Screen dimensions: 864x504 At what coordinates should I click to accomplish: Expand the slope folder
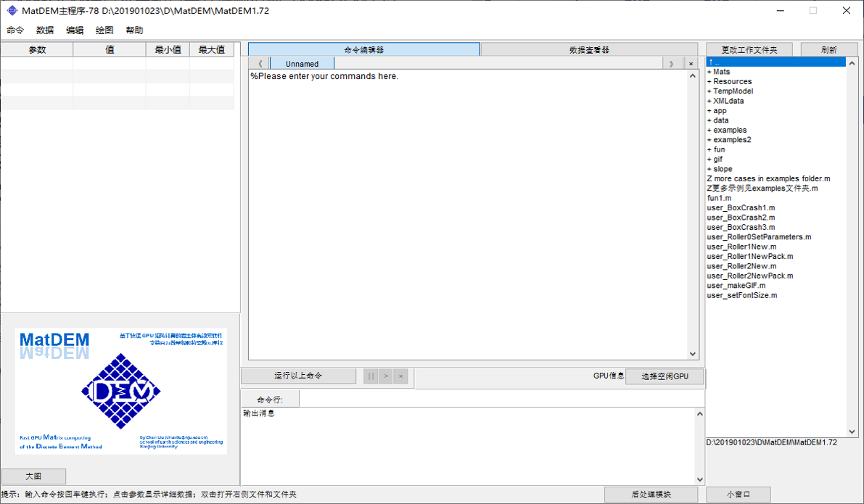pyautogui.click(x=775, y=169)
